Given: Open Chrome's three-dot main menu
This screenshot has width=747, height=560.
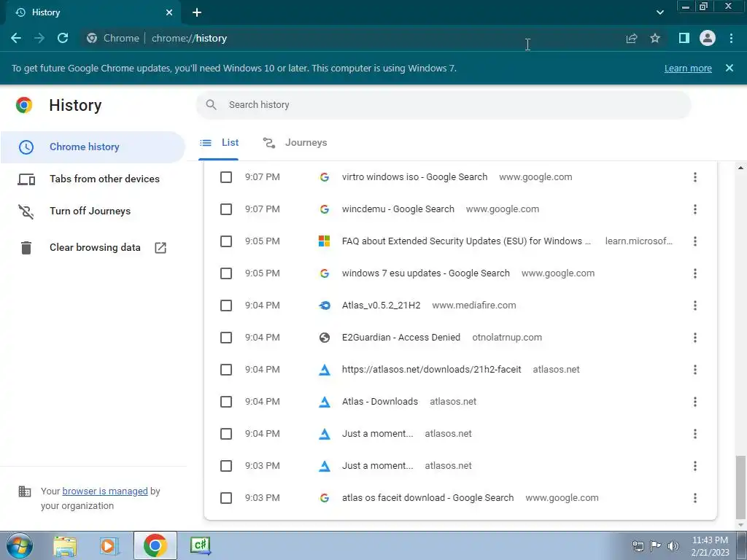Looking at the screenshot, I should tap(731, 38).
